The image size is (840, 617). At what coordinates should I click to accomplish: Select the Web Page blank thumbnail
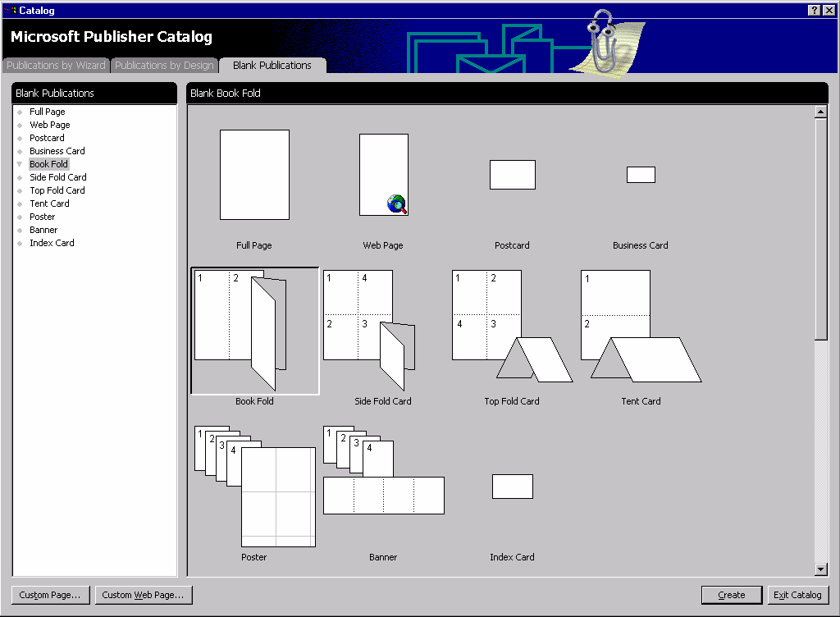pos(384,175)
